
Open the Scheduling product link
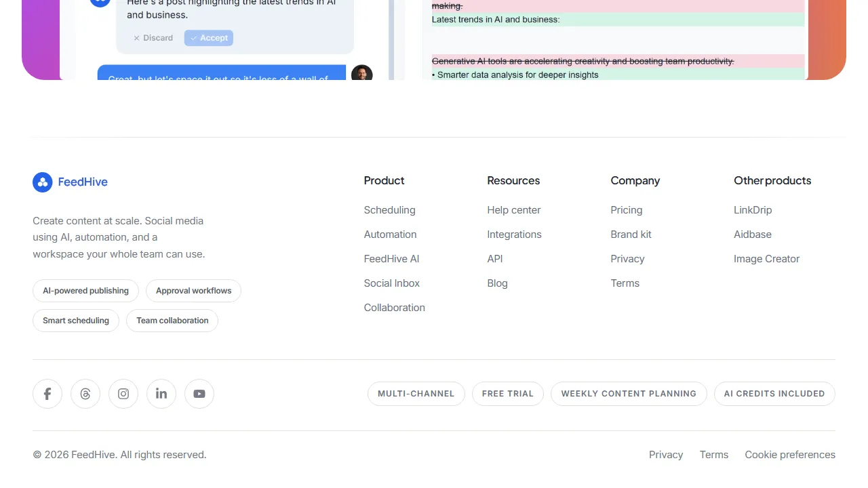390,210
